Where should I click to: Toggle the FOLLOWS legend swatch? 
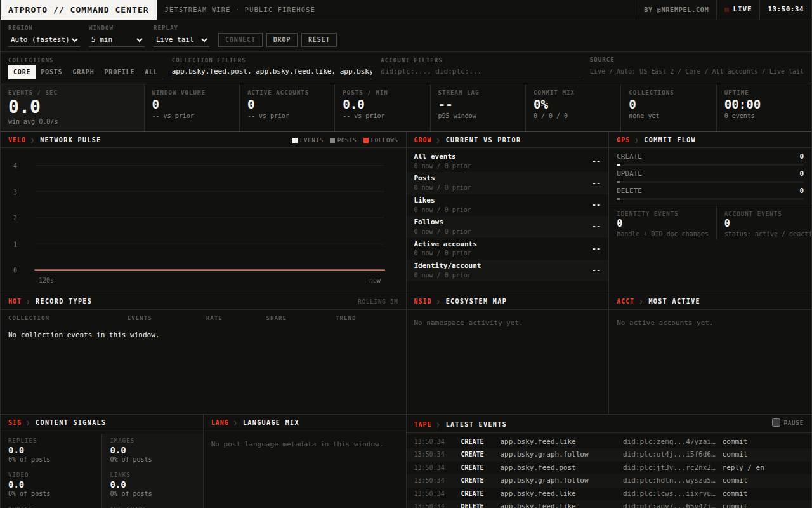coord(366,140)
